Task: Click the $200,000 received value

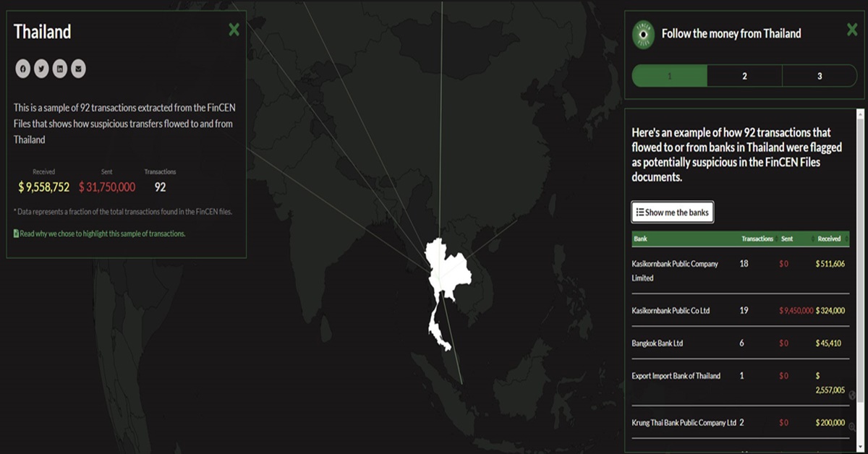Action: (830, 422)
